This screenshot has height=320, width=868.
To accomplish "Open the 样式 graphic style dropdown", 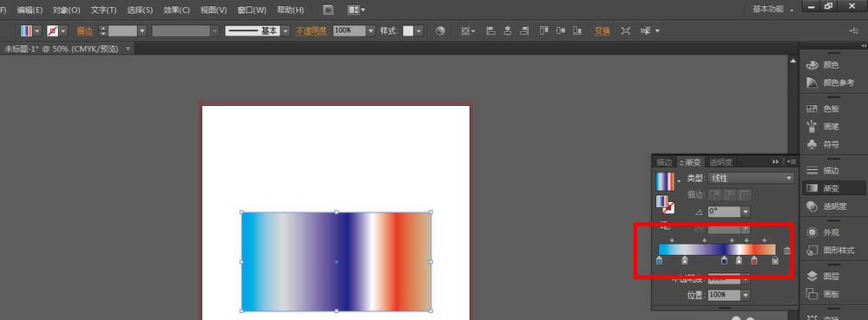I will [x=418, y=31].
